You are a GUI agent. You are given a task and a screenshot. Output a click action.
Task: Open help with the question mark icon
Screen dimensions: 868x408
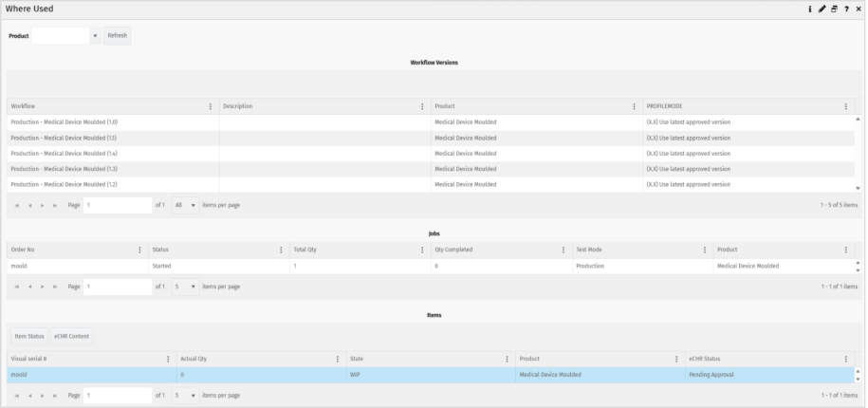(846, 9)
